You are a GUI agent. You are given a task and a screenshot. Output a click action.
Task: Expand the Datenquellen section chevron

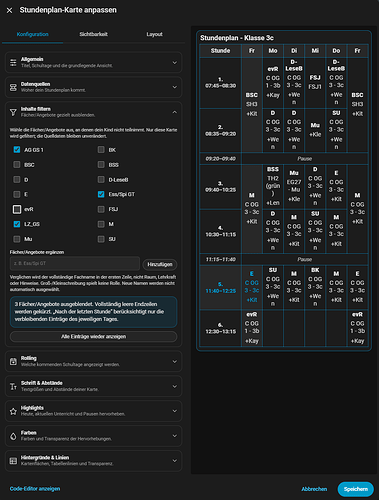174,87
